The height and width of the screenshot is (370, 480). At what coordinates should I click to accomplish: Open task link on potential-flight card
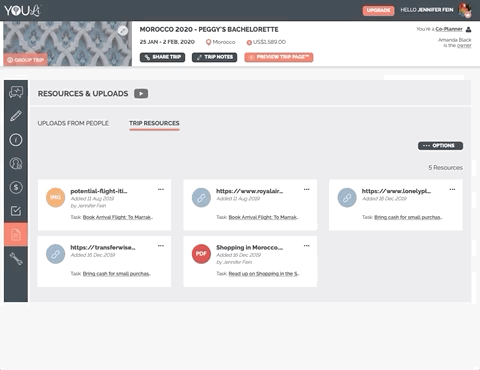tap(118, 217)
